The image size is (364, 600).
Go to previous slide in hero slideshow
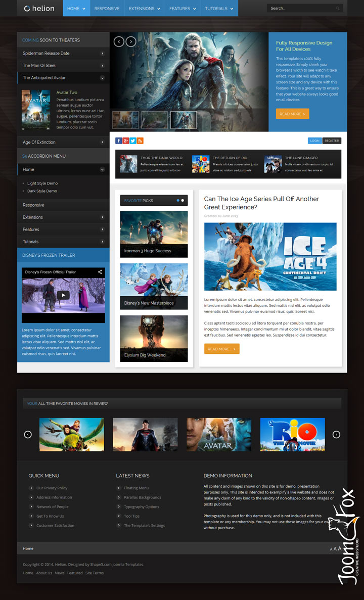119,41
